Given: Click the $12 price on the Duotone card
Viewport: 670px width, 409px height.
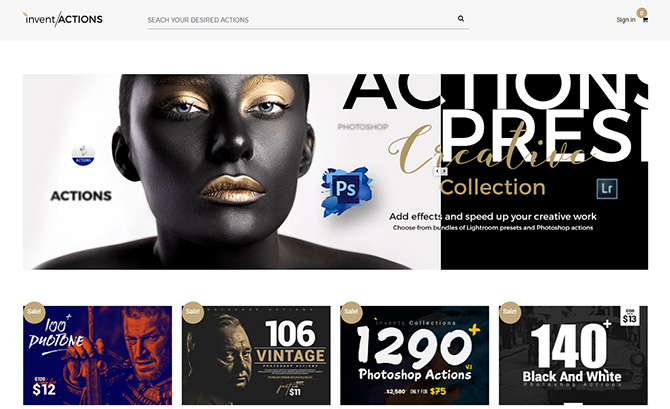Looking at the screenshot, I should [44, 389].
